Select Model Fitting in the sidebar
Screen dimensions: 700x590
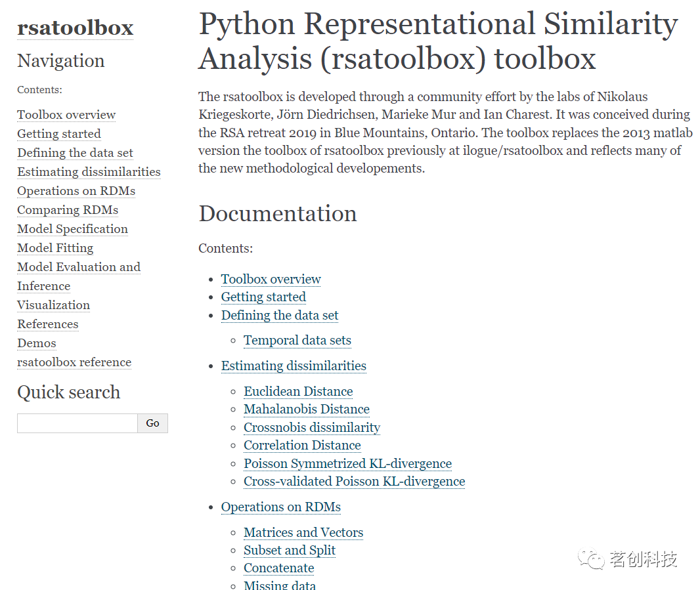[55, 248]
